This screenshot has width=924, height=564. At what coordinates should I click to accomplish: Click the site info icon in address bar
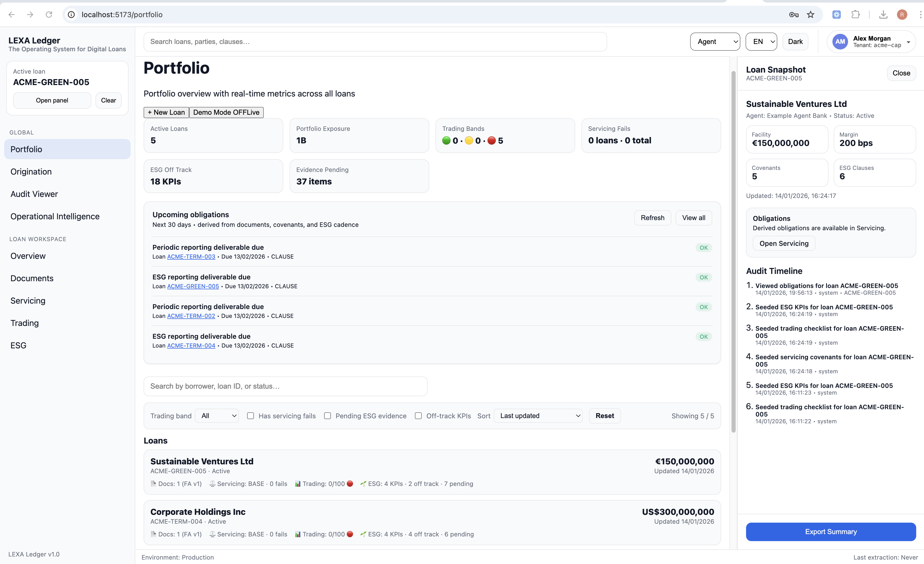(x=71, y=15)
